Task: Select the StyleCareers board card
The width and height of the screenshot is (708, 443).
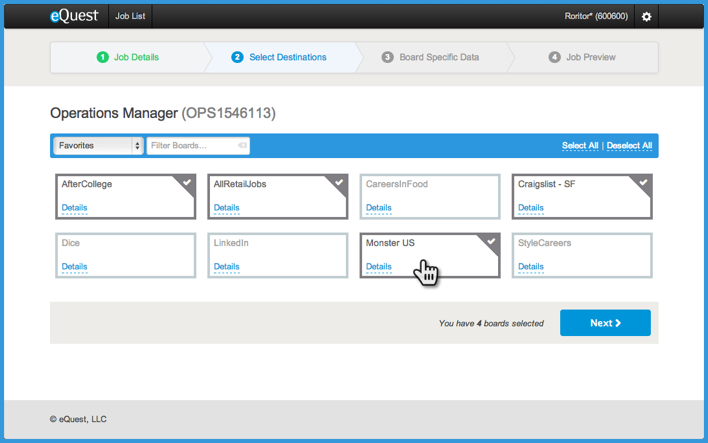Action: (x=582, y=255)
